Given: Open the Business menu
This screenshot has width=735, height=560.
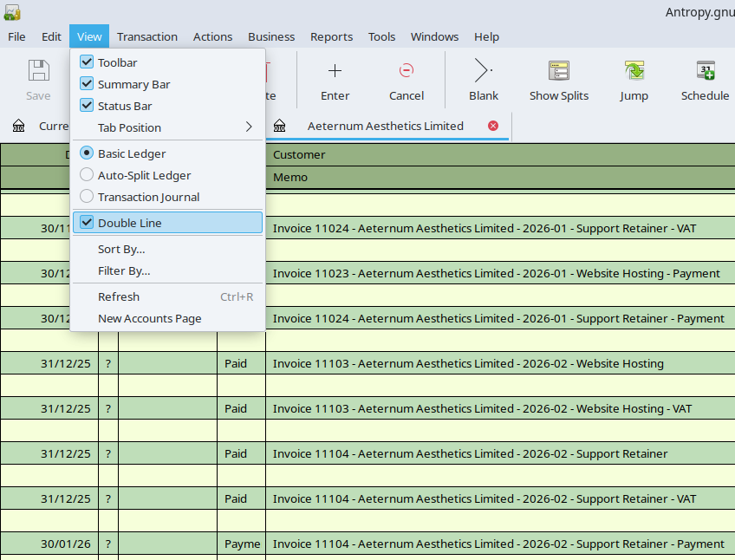Looking at the screenshot, I should [271, 36].
